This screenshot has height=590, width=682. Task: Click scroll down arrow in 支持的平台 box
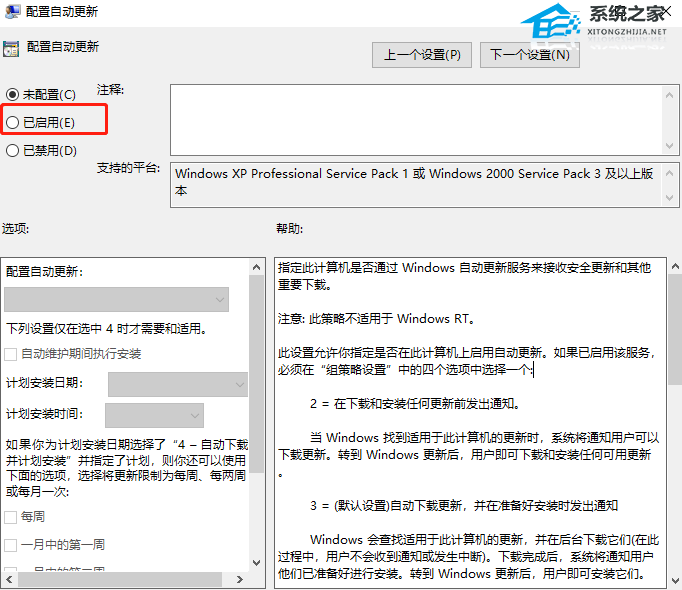(x=669, y=198)
